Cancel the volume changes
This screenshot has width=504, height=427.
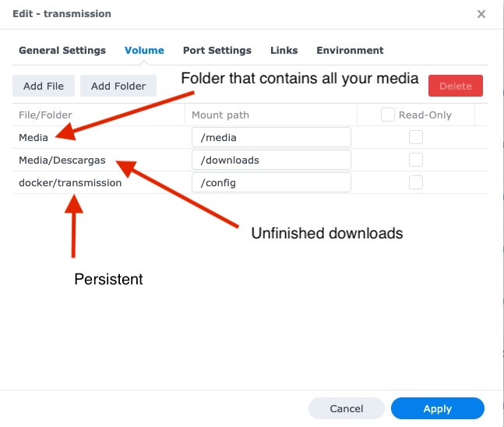coord(347,408)
